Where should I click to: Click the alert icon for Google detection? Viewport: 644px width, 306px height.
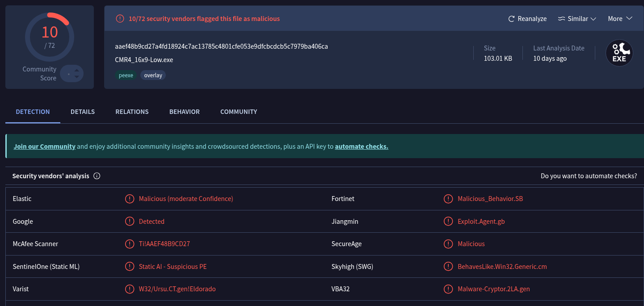click(x=130, y=222)
